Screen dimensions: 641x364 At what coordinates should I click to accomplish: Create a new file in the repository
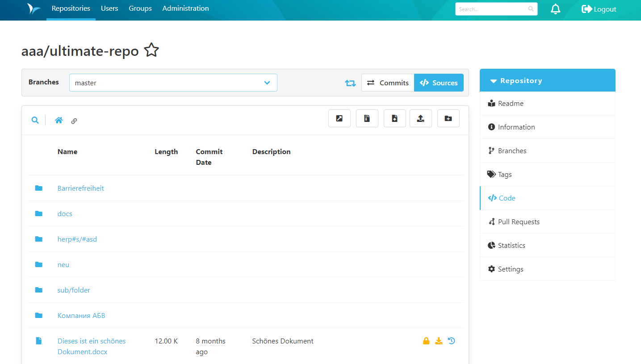tap(394, 118)
